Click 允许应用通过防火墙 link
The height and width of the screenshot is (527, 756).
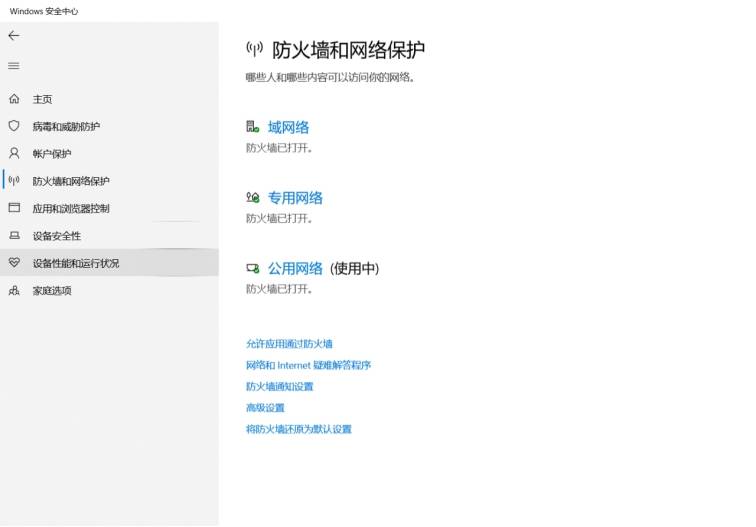click(x=289, y=344)
